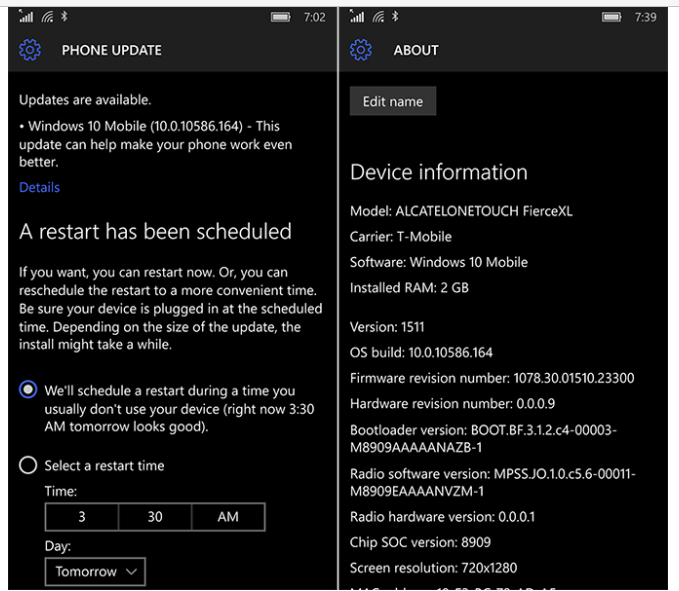Open the Day dropdown showing Tomorrow
Image resolution: width=679 pixels, height=591 pixels.
pyautogui.click(x=95, y=572)
